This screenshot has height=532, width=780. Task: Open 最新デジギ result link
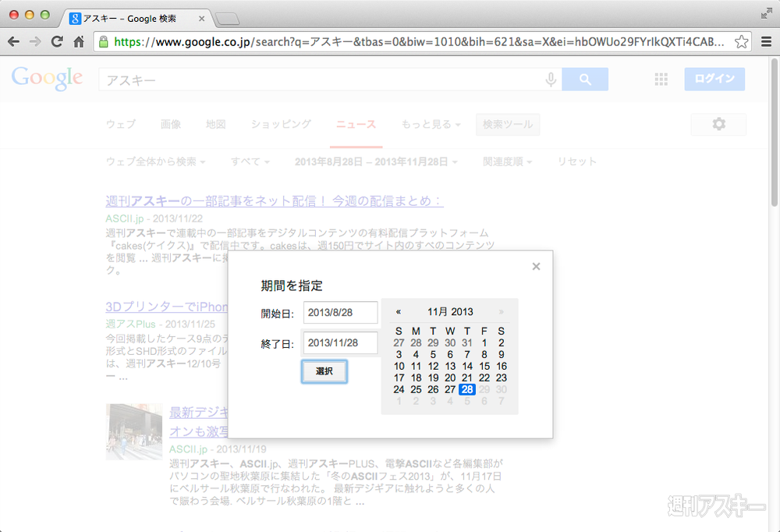tap(198, 422)
